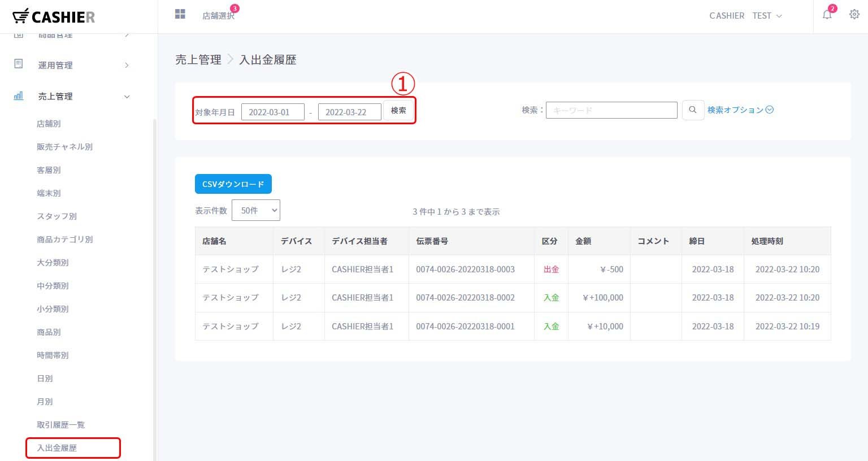This screenshot has height=461, width=868.
Task: Select 商品別 in sidebar
Action: (49, 332)
